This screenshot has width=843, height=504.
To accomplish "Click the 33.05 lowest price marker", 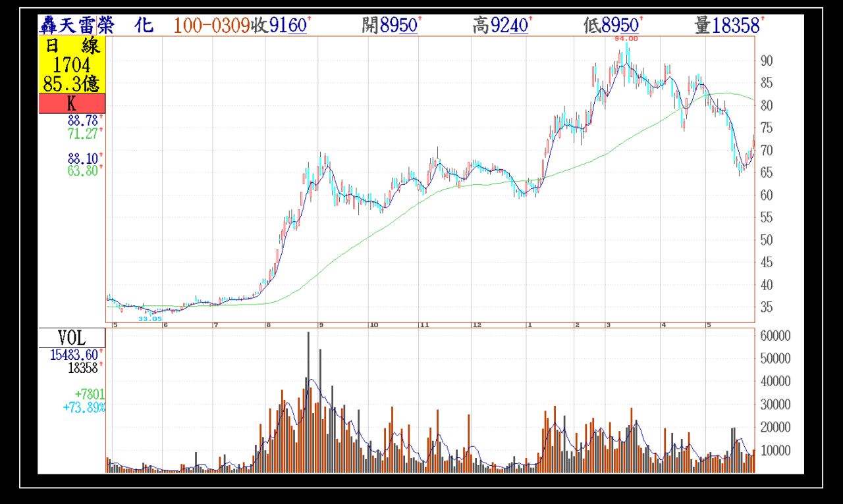I will pyautogui.click(x=150, y=318).
